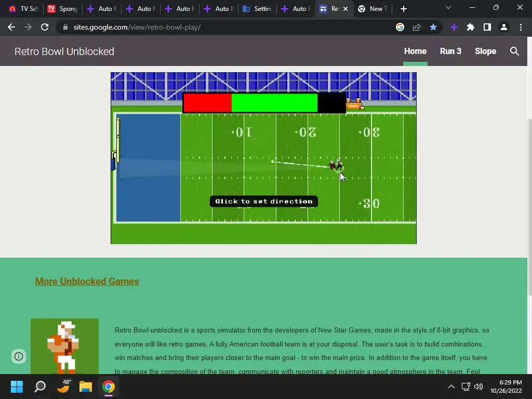View site info via lock icon
532x399 pixels.
tap(65, 27)
